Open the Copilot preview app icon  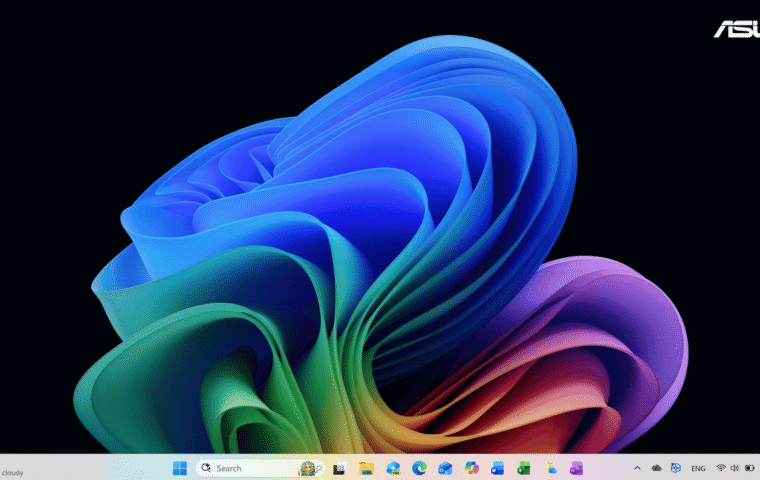click(x=393, y=468)
